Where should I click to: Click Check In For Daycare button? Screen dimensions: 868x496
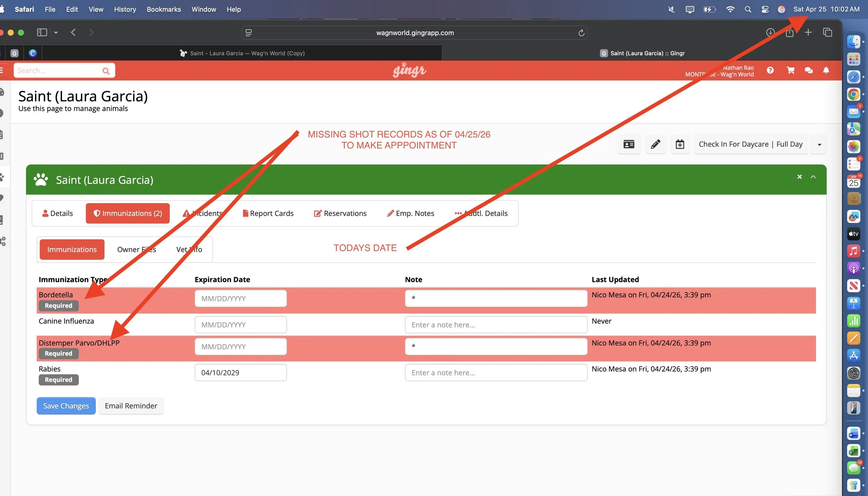click(x=750, y=144)
